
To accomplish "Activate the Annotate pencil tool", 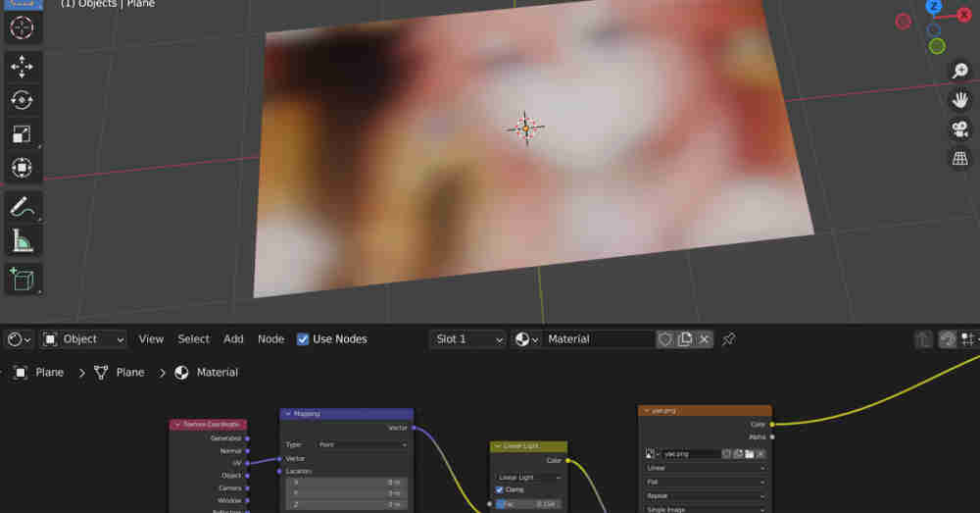I will 21,207.
